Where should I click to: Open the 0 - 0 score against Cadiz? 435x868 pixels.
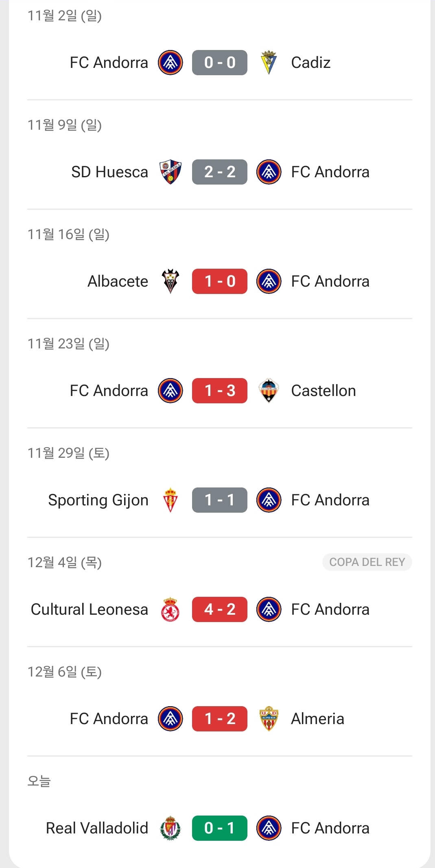pyautogui.click(x=220, y=63)
